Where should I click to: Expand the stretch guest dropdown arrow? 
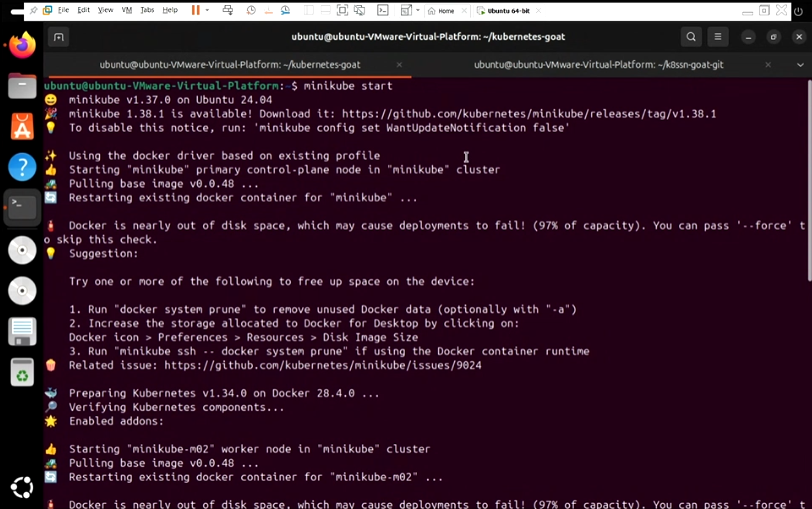(x=418, y=10)
